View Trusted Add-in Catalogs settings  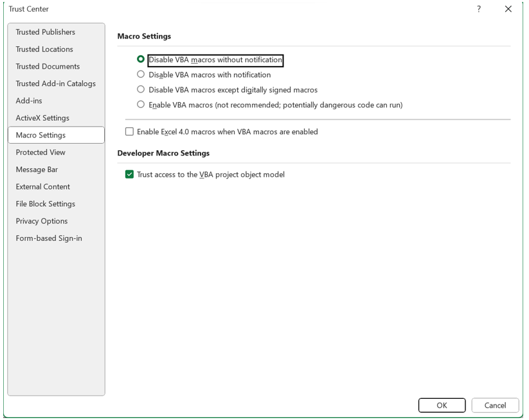pyautogui.click(x=55, y=83)
